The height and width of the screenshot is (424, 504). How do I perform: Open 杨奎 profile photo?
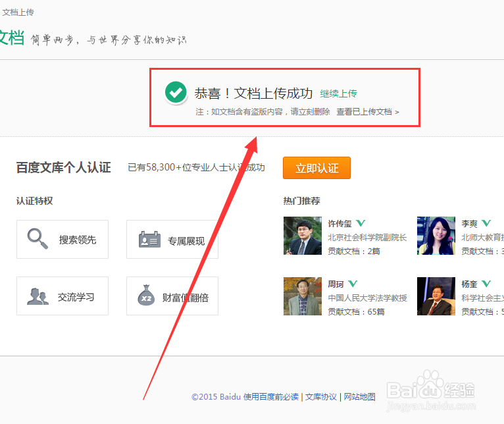436,296
